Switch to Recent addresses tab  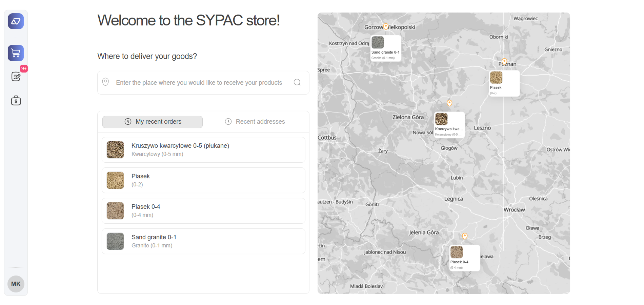pos(255,122)
